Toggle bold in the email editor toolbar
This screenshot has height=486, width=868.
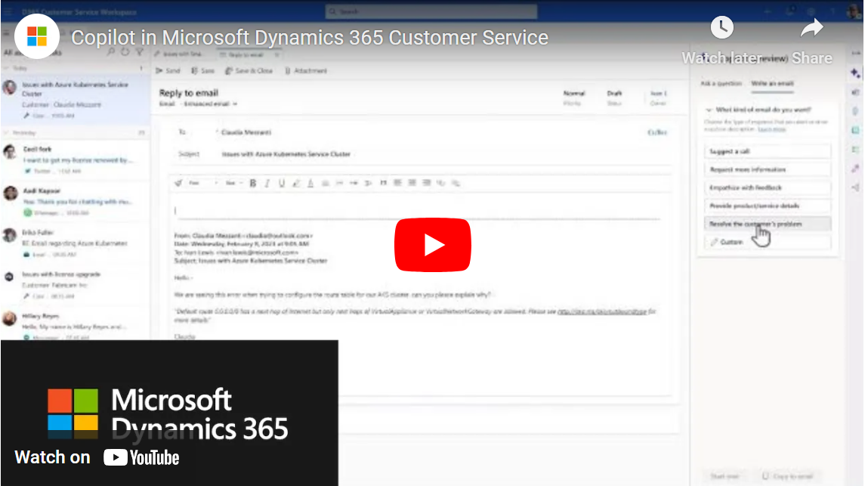click(x=253, y=183)
